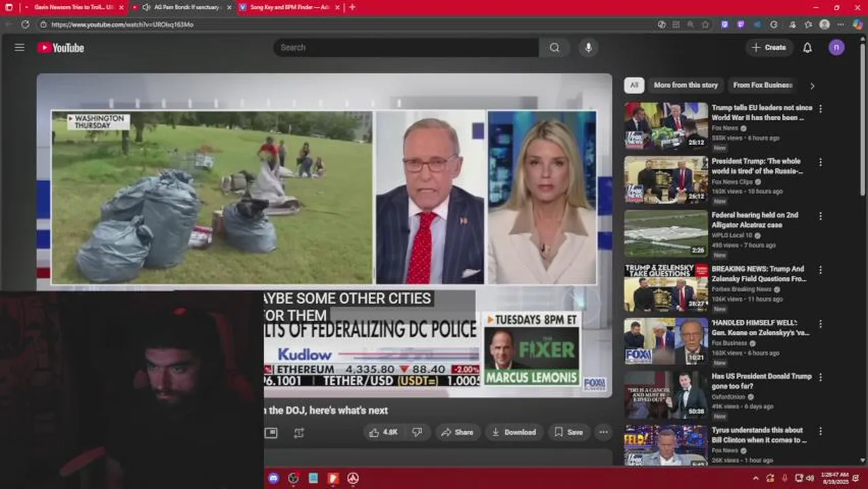Viewport: 868px width, 489px height.
Task: Open the taskbar clock and date
Action: (835, 478)
